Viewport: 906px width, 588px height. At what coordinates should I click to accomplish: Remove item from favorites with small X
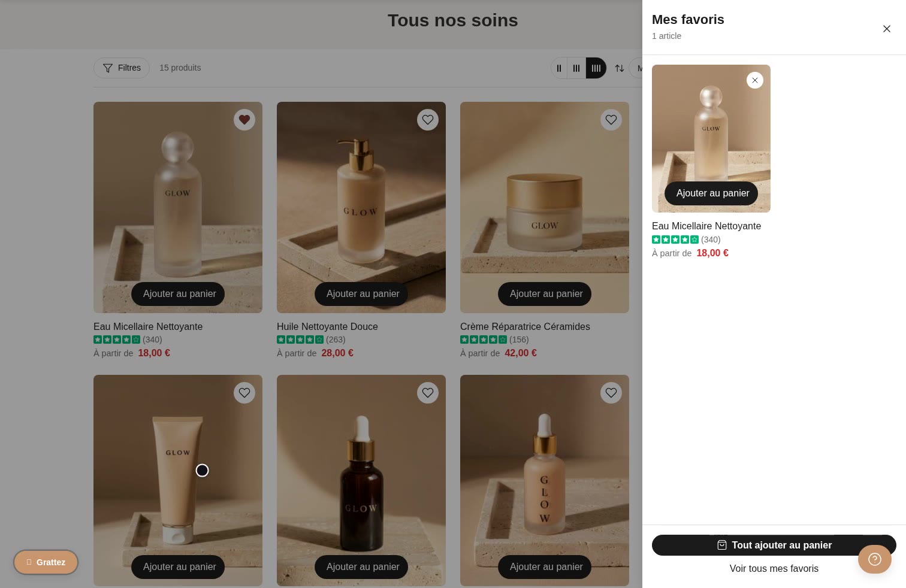point(755,80)
